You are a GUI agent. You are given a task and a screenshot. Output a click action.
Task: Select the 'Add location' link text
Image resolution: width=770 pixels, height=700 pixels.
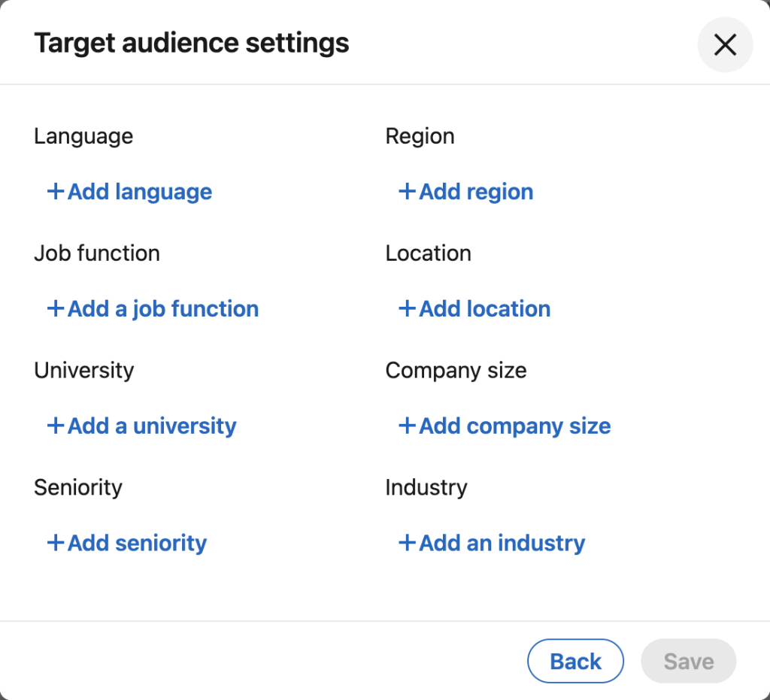point(485,309)
